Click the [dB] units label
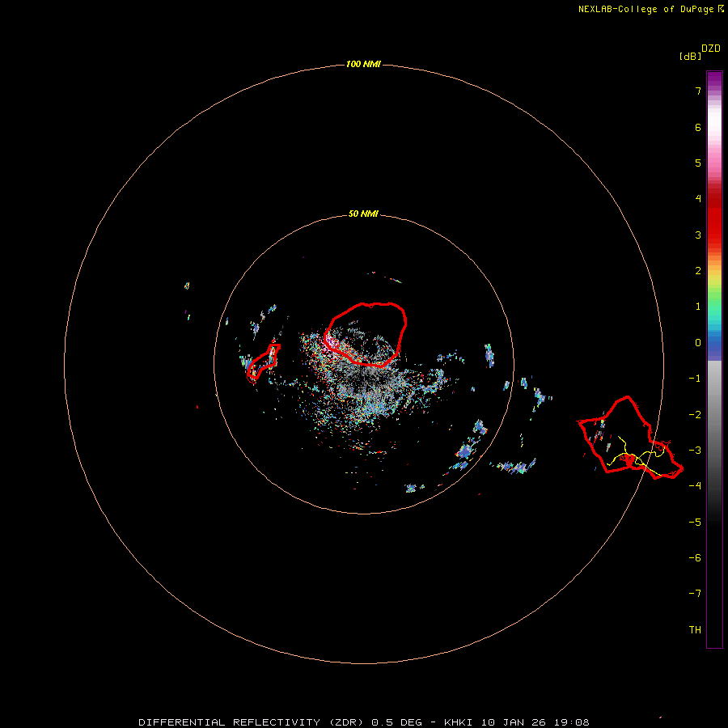 click(x=690, y=56)
